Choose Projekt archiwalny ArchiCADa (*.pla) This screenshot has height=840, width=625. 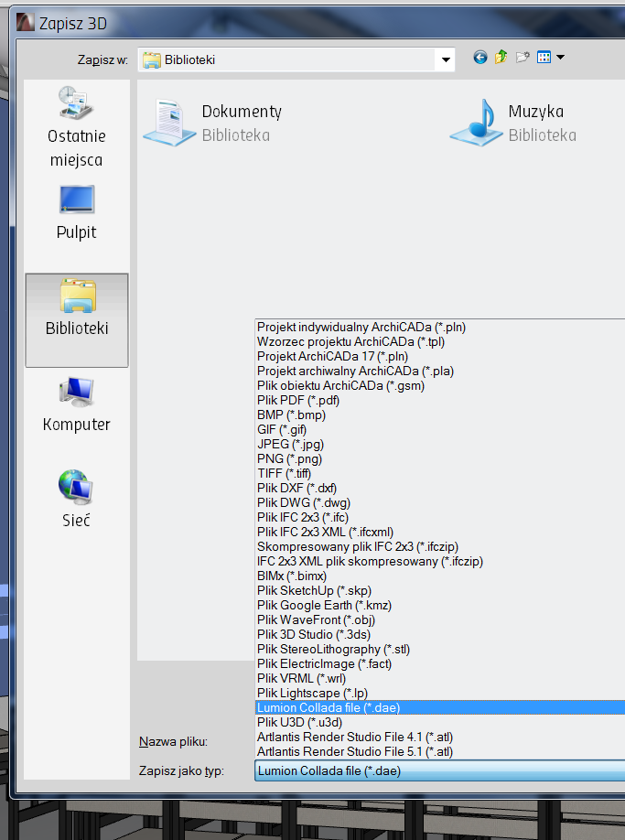pos(439,371)
